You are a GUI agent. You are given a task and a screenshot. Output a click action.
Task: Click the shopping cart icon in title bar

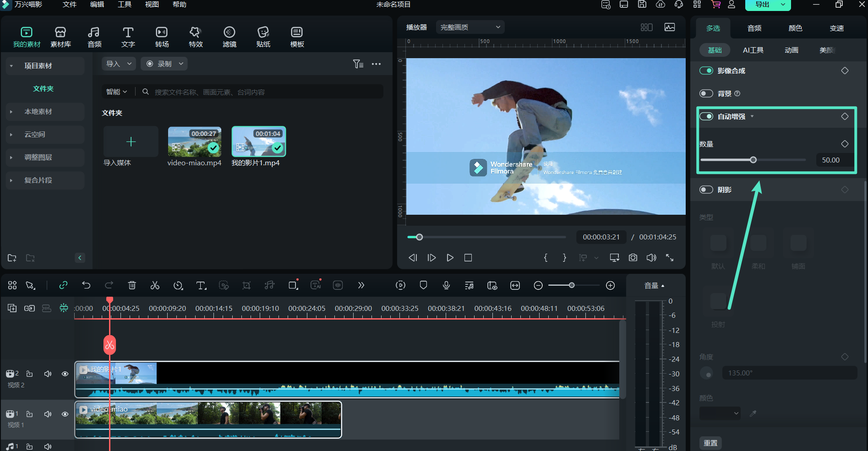(x=715, y=5)
